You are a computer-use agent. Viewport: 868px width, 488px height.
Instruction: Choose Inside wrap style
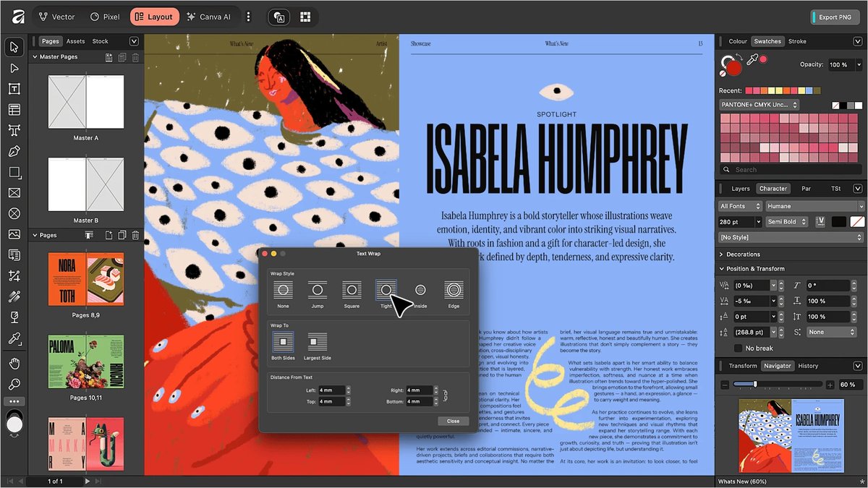click(420, 294)
